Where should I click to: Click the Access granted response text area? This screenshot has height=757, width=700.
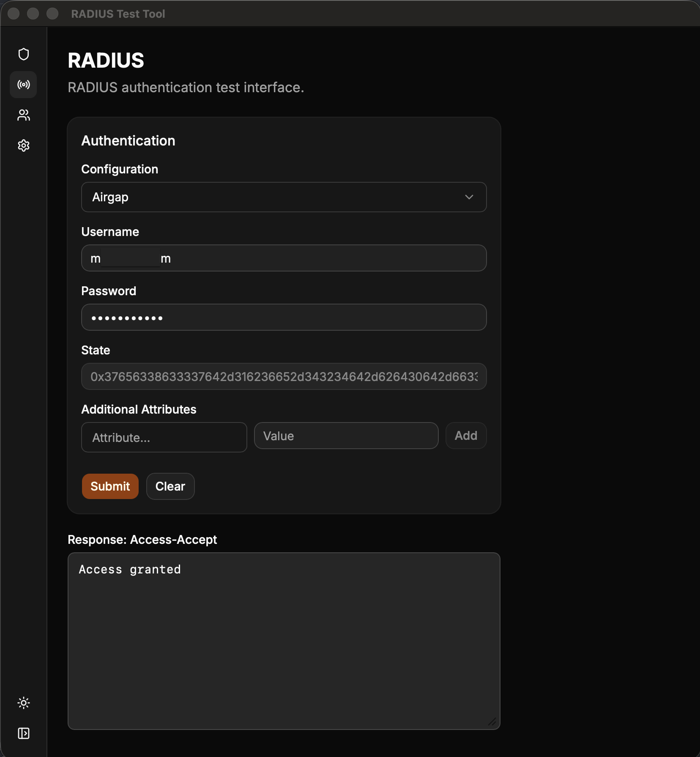tap(284, 641)
